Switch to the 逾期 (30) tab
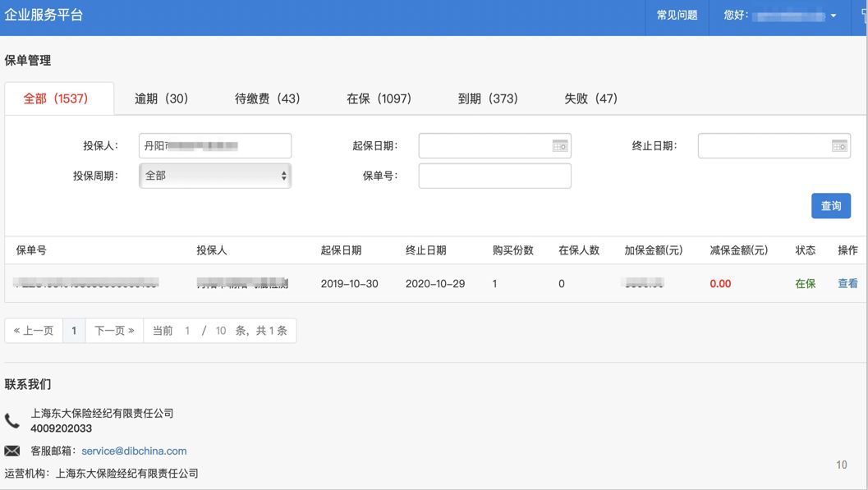The image size is (868, 490). click(x=162, y=98)
